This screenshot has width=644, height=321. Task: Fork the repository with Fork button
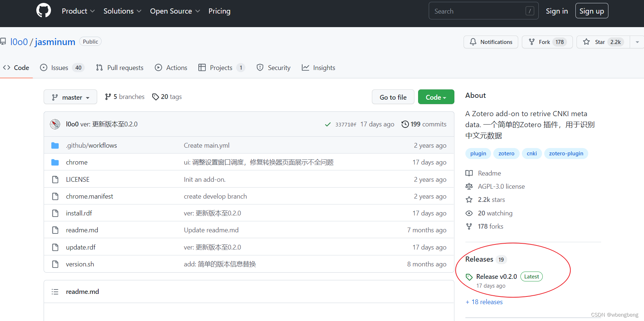pos(547,42)
